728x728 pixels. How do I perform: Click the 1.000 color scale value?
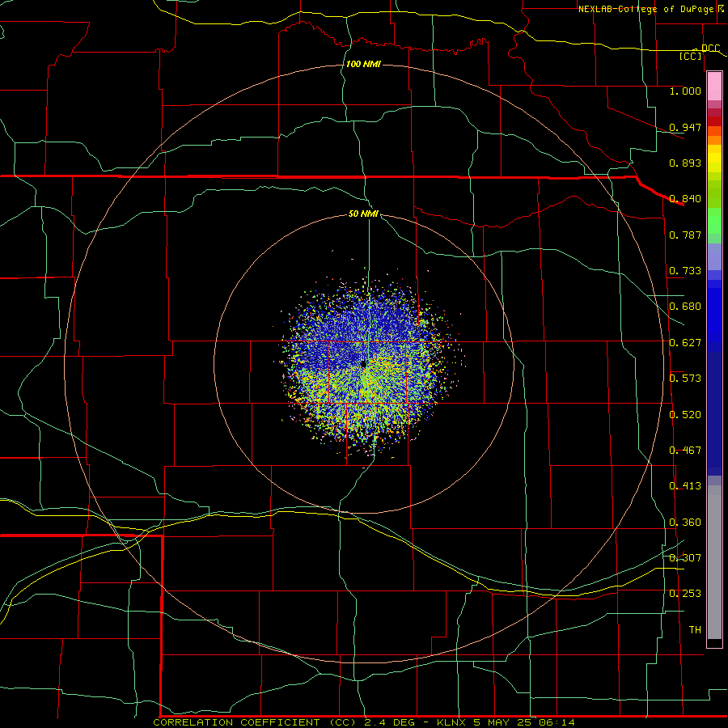point(685,91)
